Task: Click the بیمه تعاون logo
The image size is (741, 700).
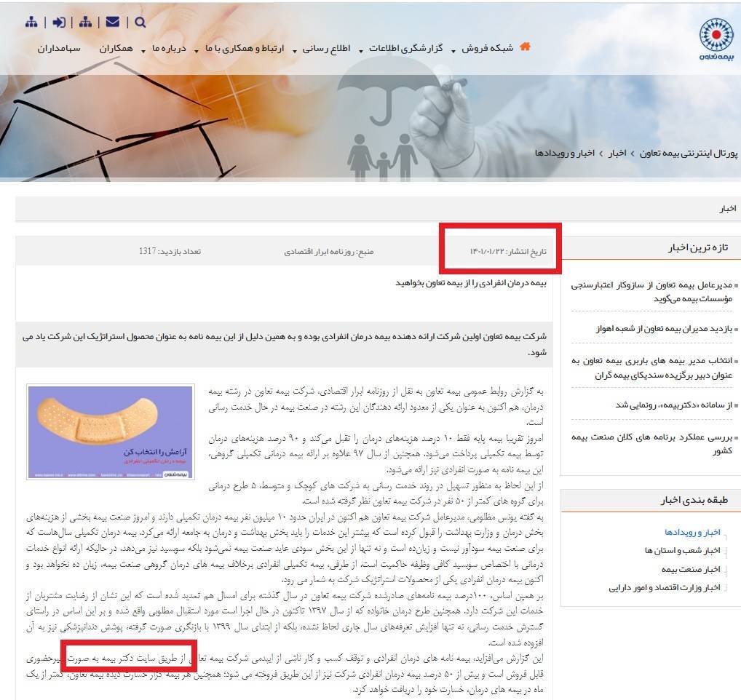Action: click(x=716, y=39)
